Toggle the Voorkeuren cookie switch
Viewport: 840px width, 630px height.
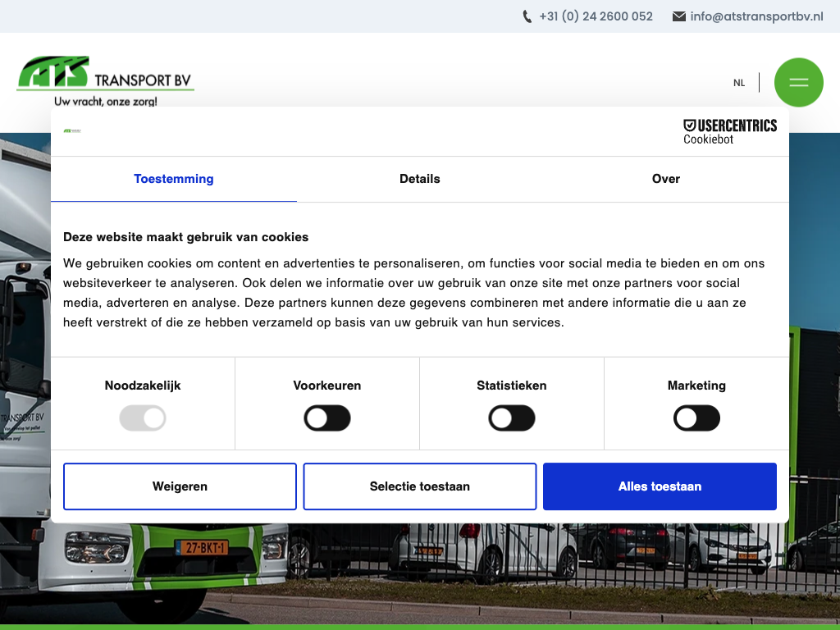pyautogui.click(x=327, y=418)
